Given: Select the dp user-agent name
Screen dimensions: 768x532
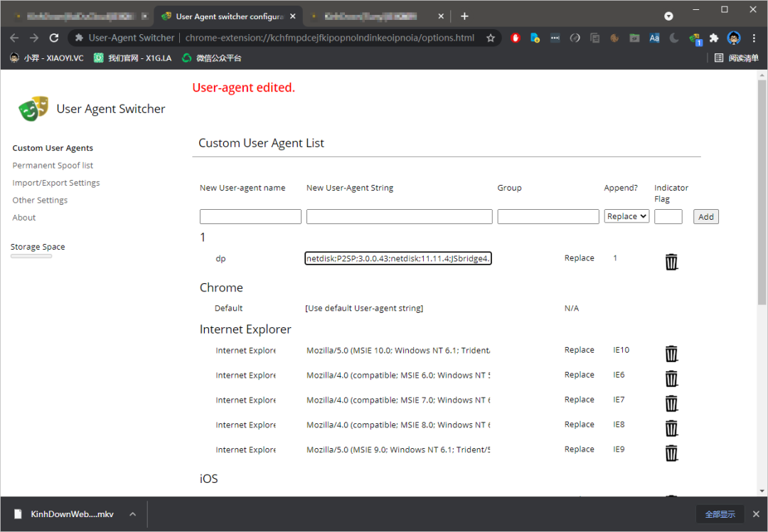Looking at the screenshot, I should pyautogui.click(x=220, y=259).
